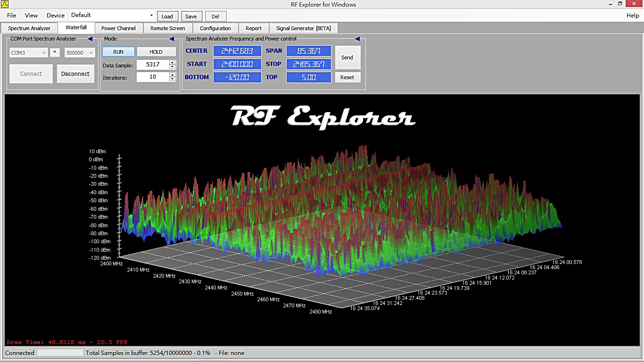Go to the Report tab

pyautogui.click(x=254, y=28)
